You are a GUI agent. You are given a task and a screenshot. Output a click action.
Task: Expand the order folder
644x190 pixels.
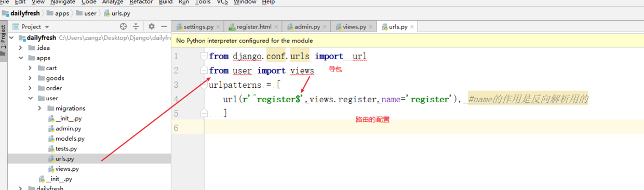click(31, 88)
